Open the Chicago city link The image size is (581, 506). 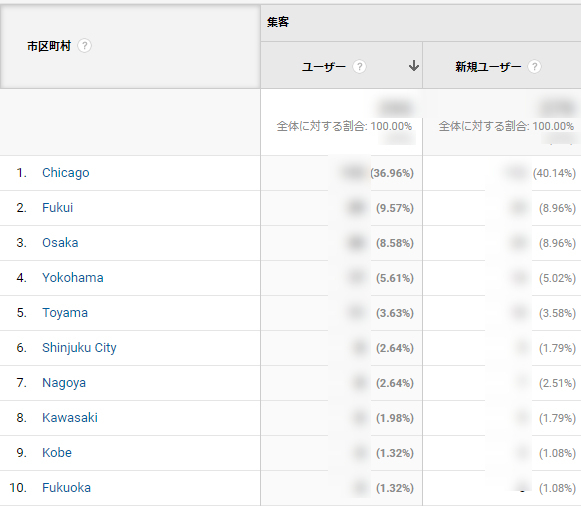point(66,173)
